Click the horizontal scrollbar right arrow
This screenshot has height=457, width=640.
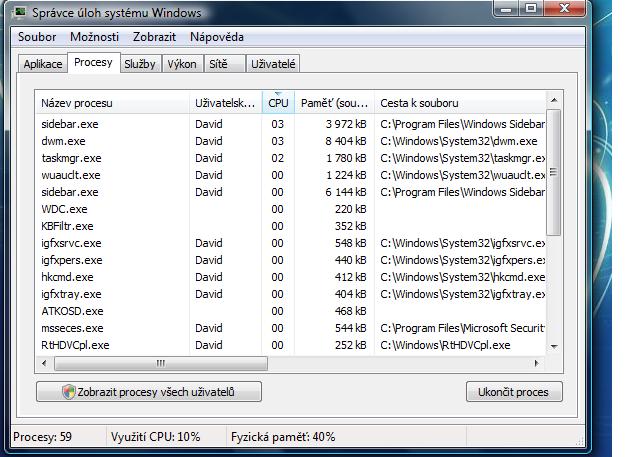pyautogui.click(x=539, y=363)
